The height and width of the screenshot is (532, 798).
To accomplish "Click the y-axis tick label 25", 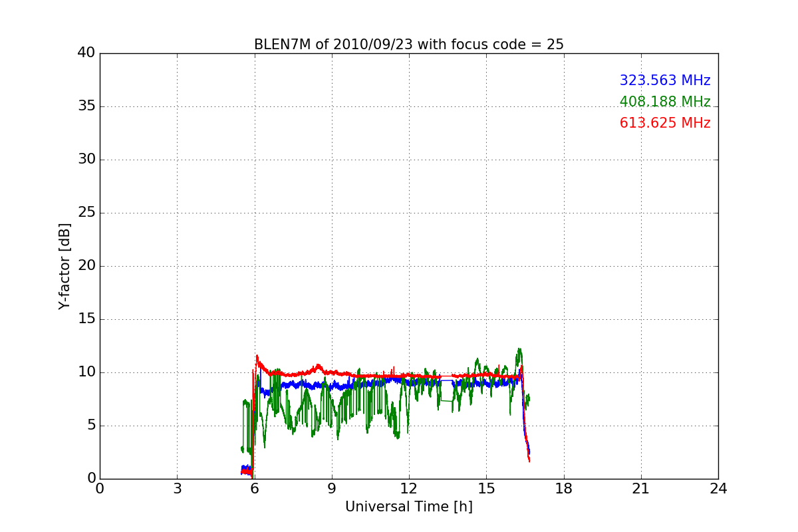I will click(86, 213).
